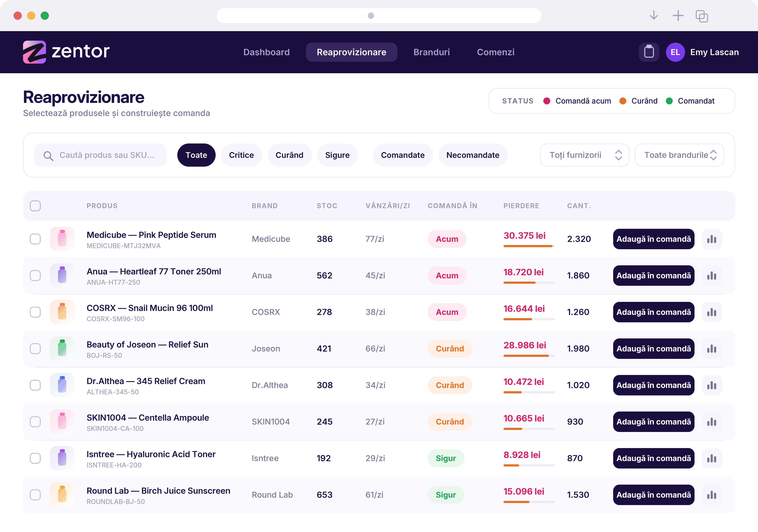The height and width of the screenshot is (532, 758).
Task: Click the Medicube pink bottle thumbnail
Action: (62, 239)
